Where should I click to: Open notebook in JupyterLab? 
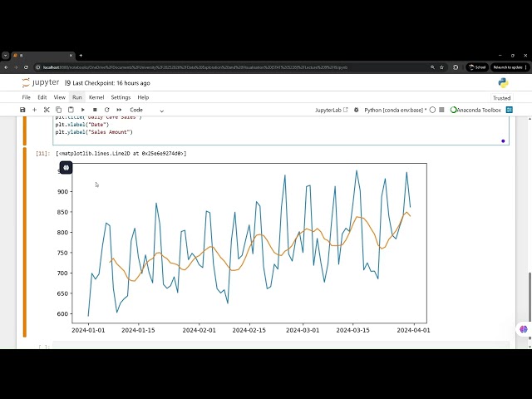(x=331, y=110)
